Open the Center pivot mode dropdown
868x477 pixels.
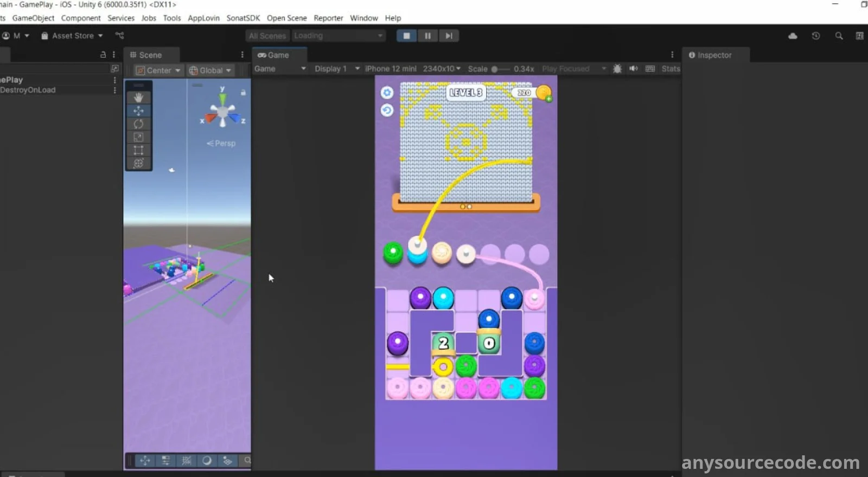(x=158, y=70)
